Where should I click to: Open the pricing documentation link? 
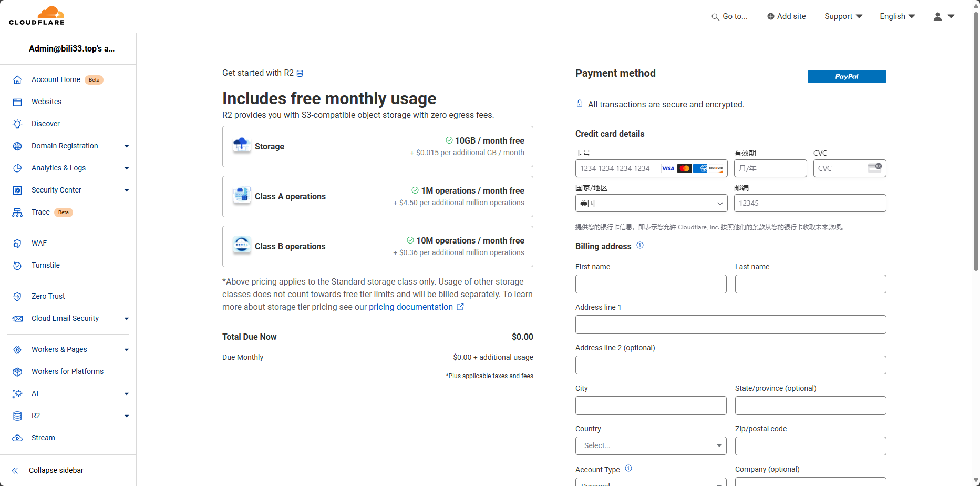410,307
